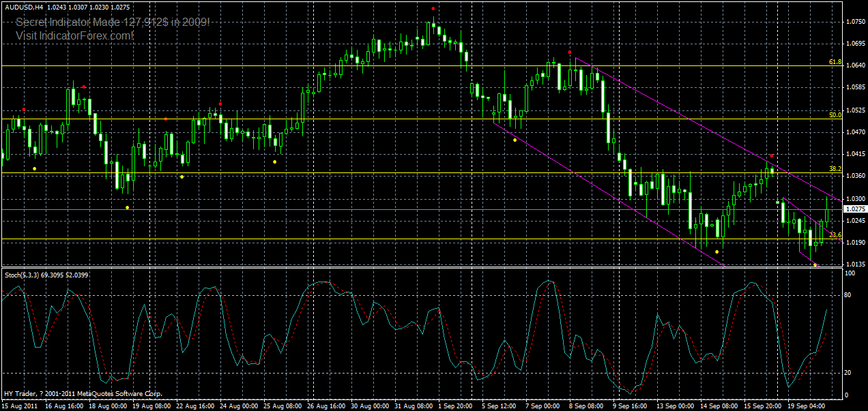Select the orange dot signal near the August 22 candles
This screenshot has width=868, height=411.
166,119
